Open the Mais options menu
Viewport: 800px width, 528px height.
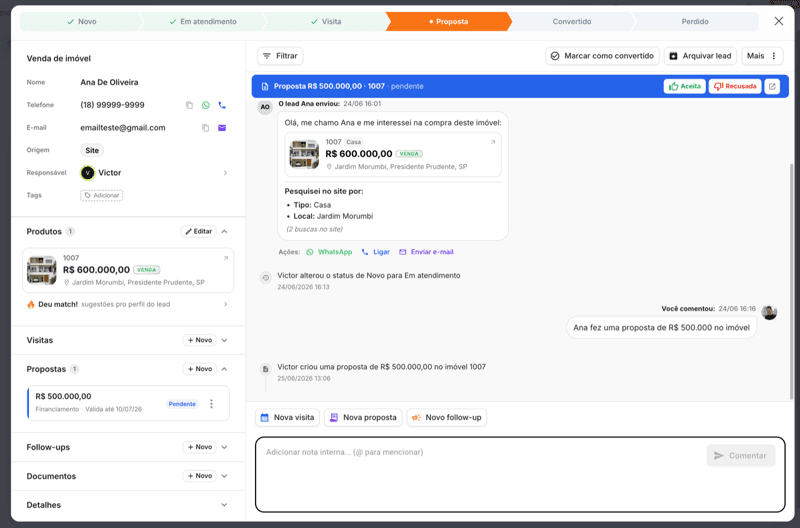762,56
